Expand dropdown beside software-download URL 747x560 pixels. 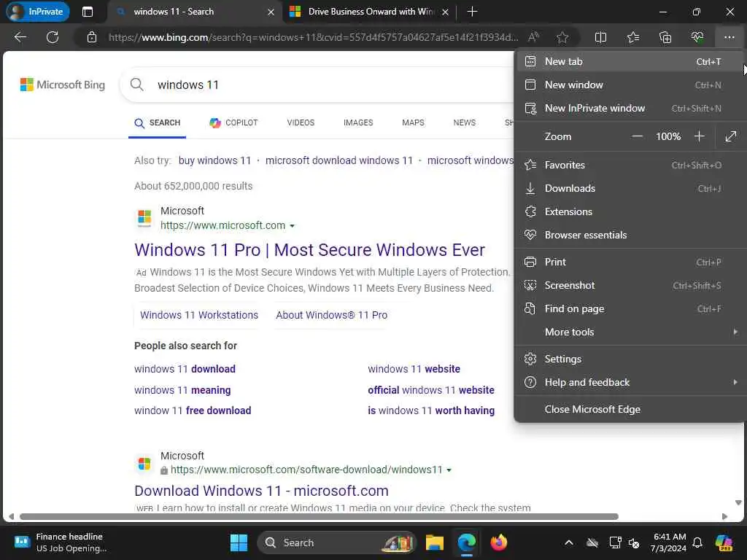[x=449, y=470]
